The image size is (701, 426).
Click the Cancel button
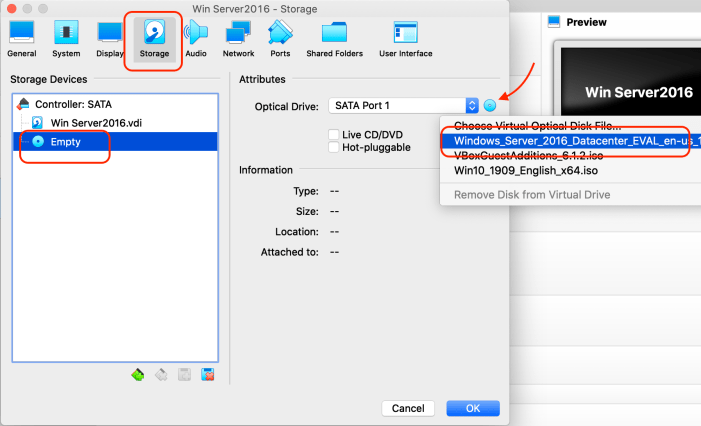point(408,408)
